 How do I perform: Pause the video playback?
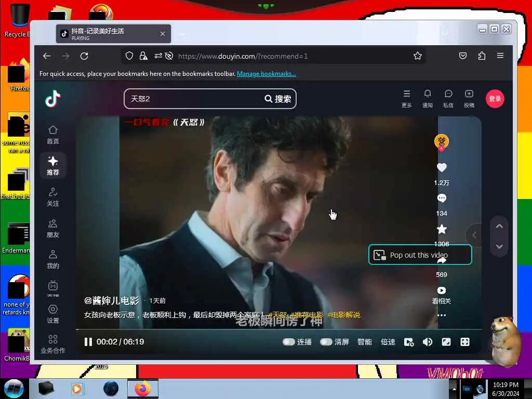click(88, 342)
